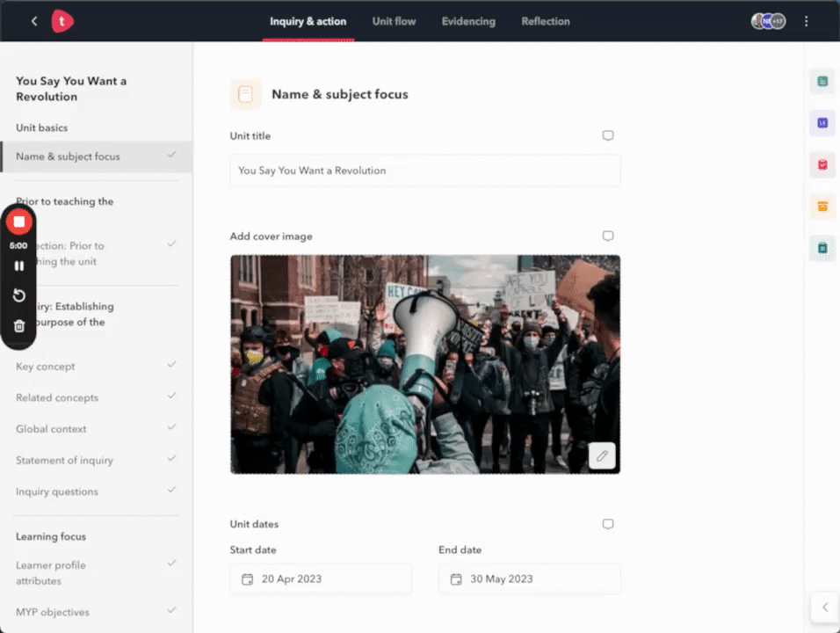
Task: Open the Evidencing tab
Action: 468,21
